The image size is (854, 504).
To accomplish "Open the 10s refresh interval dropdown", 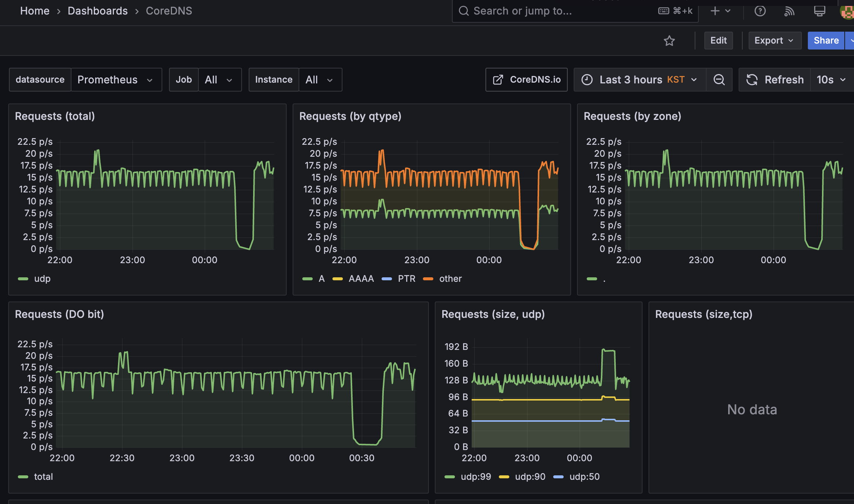I will [831, 80].
